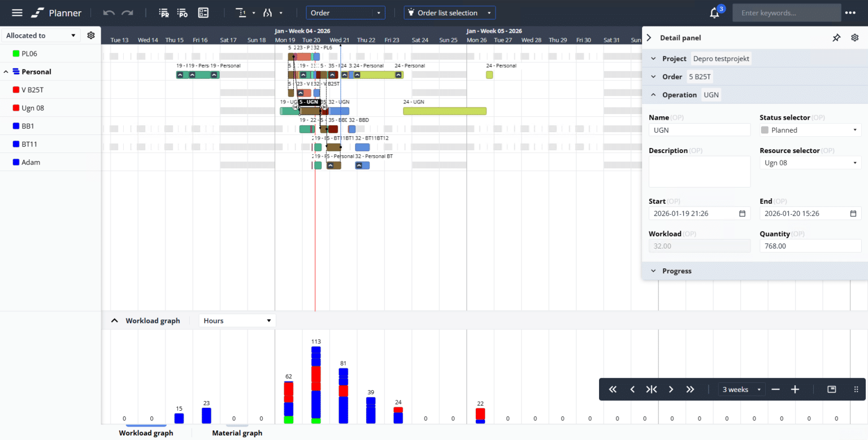
Task: Open the Status selector dropdown
Action: point(810,130)
